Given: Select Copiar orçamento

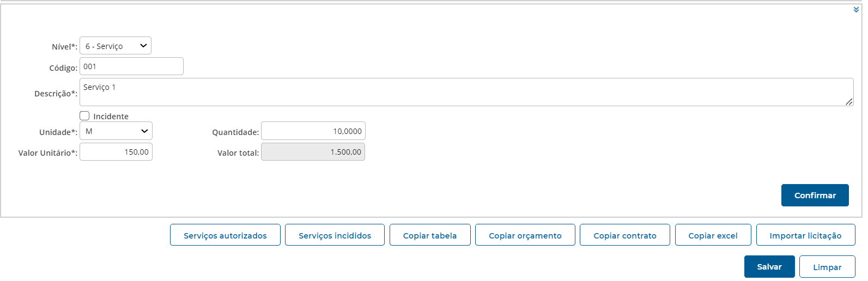Looking at the screenshot, I should point(525,235).
